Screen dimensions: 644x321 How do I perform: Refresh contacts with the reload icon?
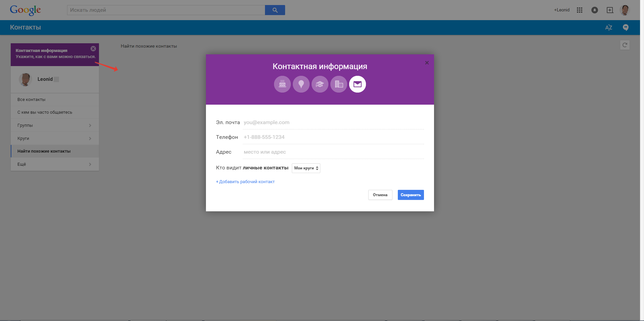[625, 45]
